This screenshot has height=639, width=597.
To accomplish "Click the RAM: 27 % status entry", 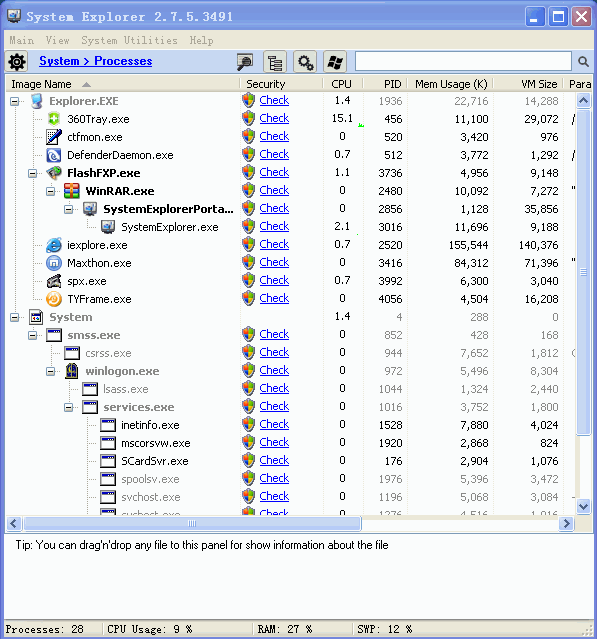I will click(x=285, y=629).
